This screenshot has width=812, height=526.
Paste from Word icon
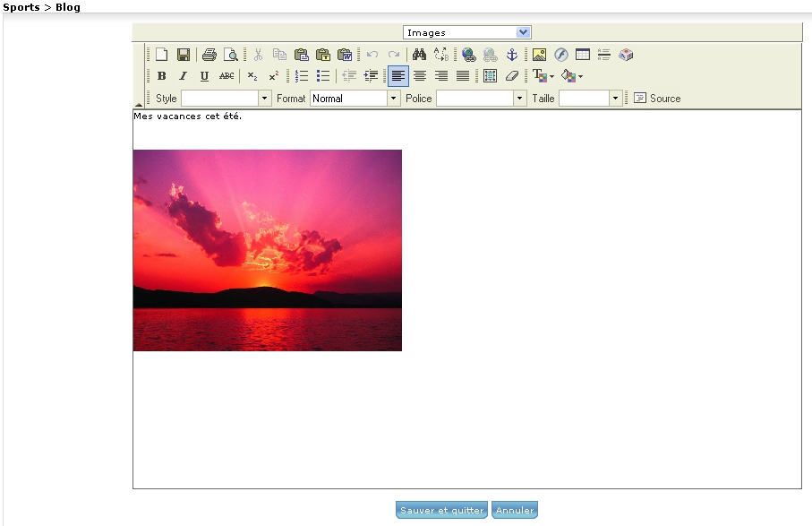(x=345, y=55)
